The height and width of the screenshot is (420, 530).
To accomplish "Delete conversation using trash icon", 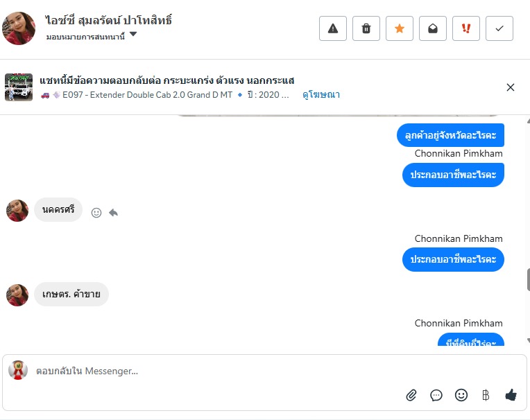I will pos(366,28).
